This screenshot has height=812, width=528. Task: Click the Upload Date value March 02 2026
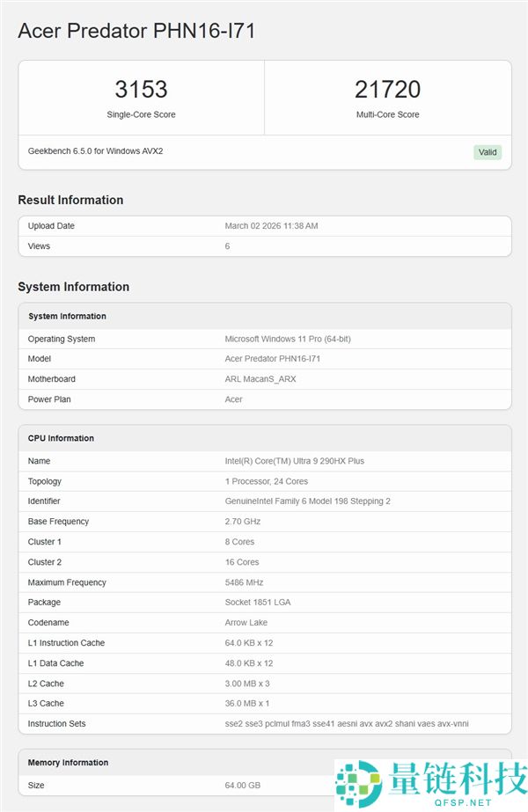271,226
